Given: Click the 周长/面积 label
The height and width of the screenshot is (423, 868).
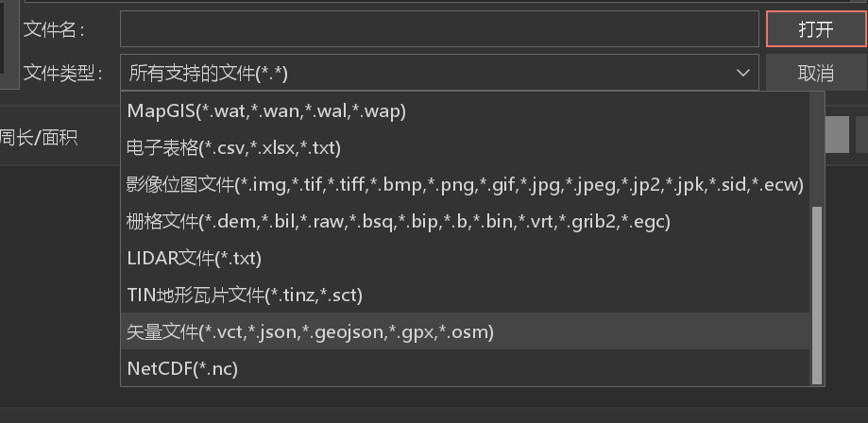Looking at the screenshot, I should tap(38, 137).
